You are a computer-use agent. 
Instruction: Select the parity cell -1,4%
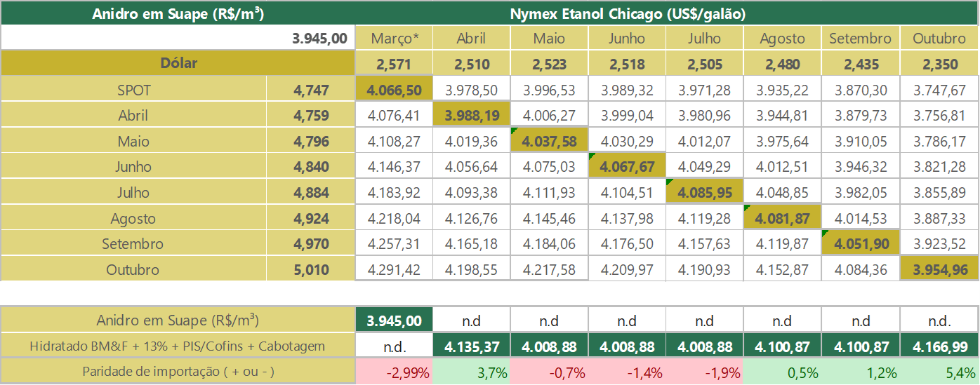[x=627, y=372]
